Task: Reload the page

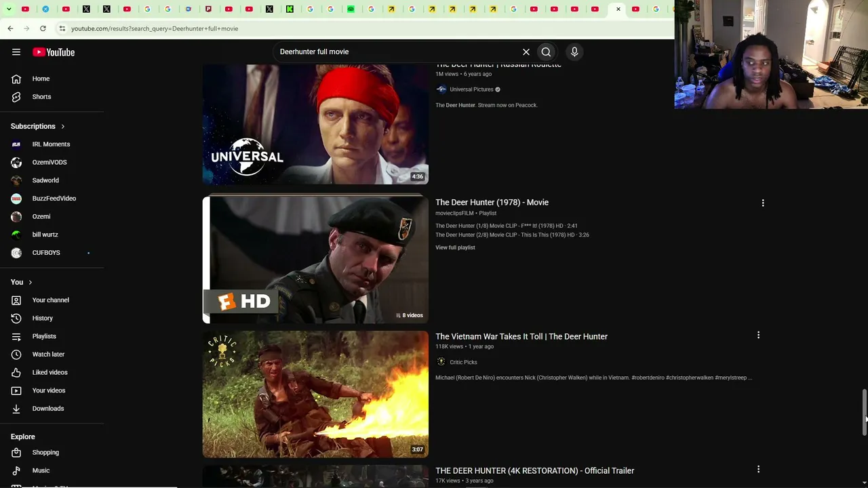Action: click(x=43, y=28)
